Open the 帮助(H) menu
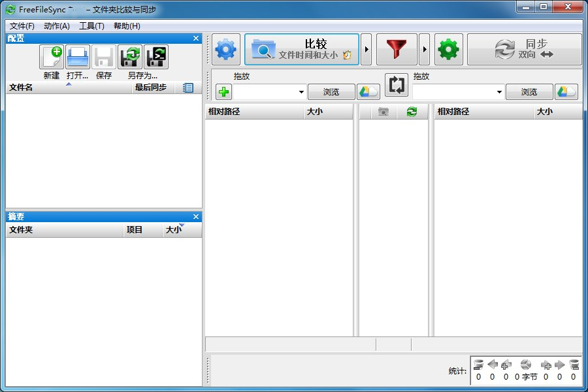This screenshot has height=392, width=588. [128, 26]
